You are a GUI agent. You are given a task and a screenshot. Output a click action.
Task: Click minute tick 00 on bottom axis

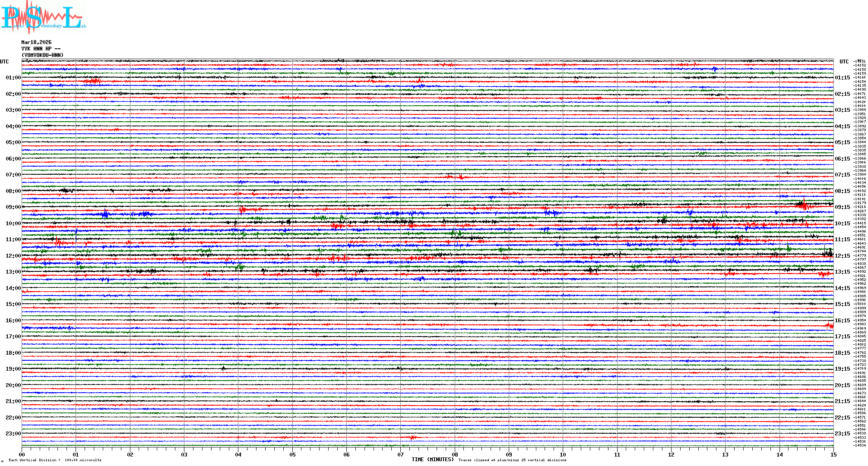click(22, 454)
